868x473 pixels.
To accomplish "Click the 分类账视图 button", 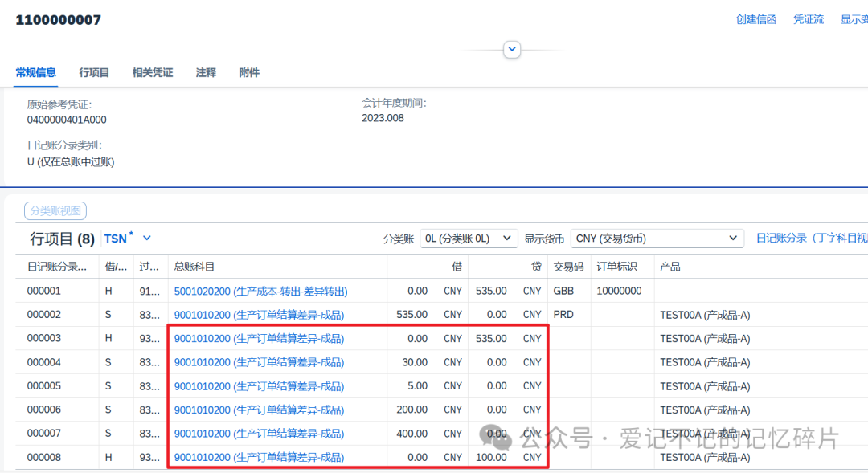I will tap(55, 210).
